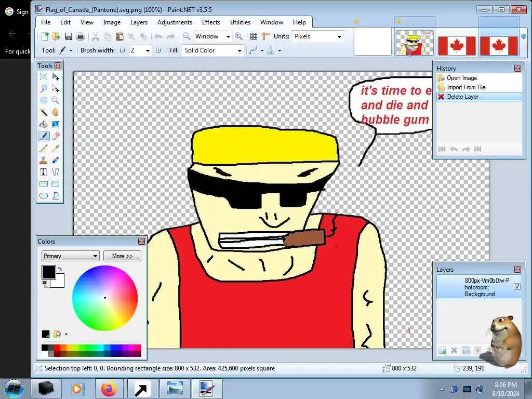
Task: Select the Rectangle shape tool
Action: click(x=44, y=184)
